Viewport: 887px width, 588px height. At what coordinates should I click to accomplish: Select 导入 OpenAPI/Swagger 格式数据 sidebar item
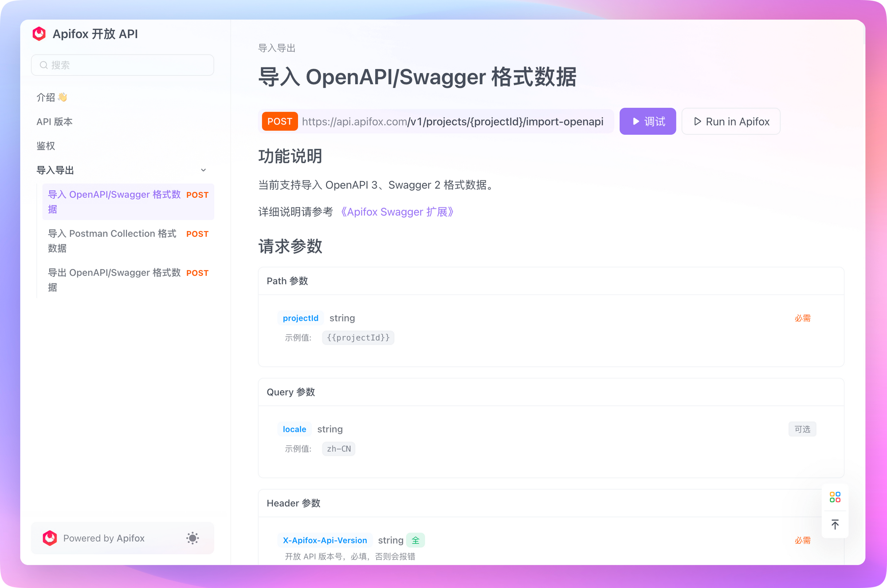[x=128, y=202]
